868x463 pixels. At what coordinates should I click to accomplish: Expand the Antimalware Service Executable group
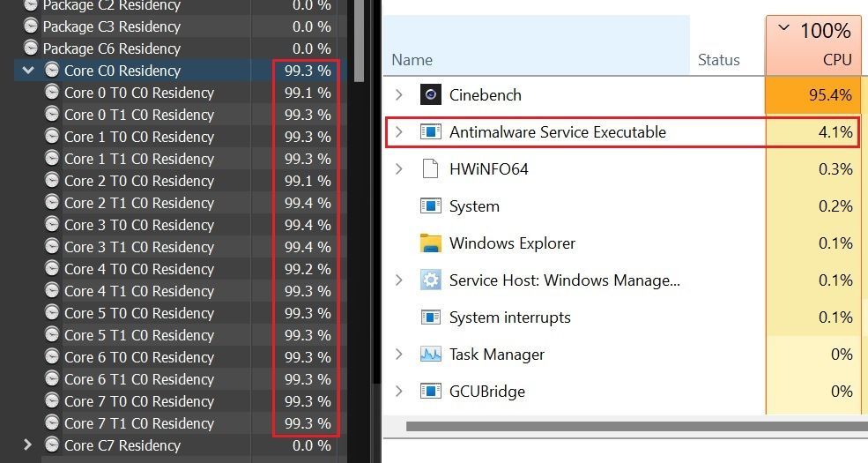pyautogui.click(x=398, y=132)
